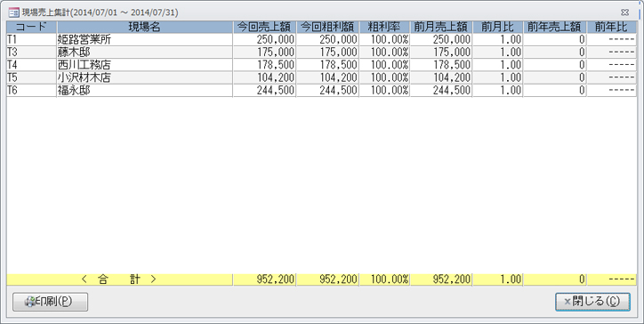
Task: Select code cell T1
Action: coord(32,39)
